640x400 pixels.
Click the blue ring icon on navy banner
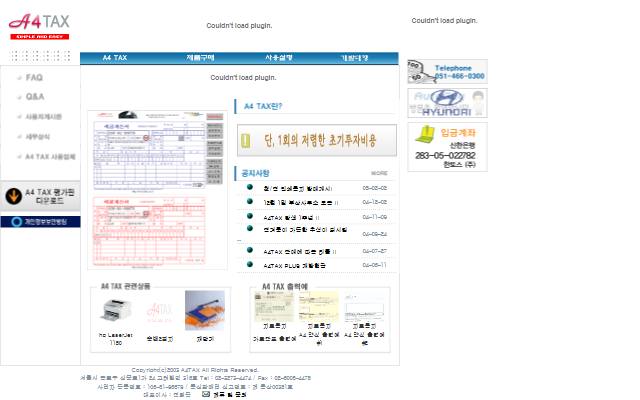click(x=17, y=222)
